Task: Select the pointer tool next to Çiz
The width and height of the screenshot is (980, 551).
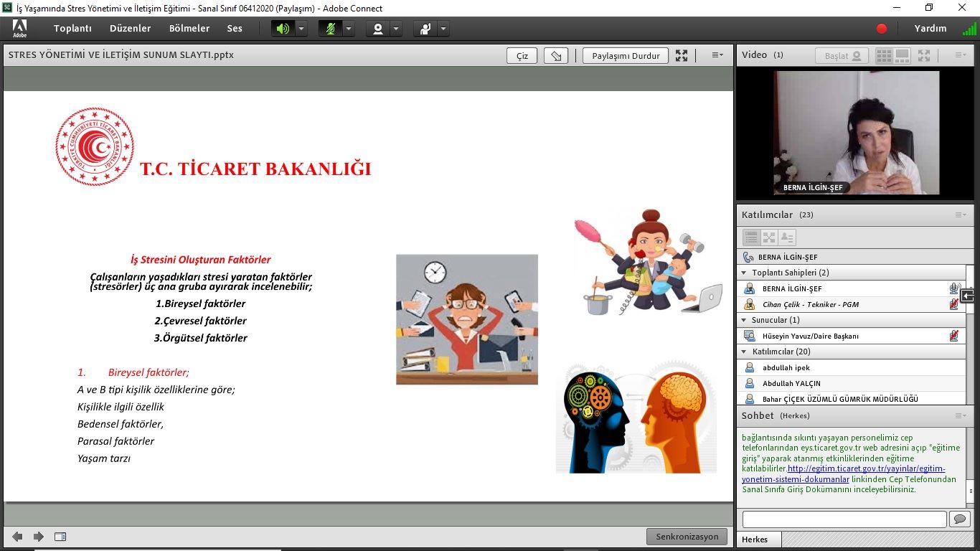Action: [556, 56]
